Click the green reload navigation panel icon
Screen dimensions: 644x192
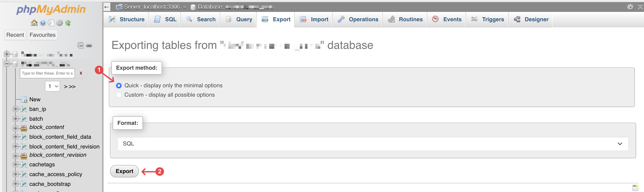pos(68,23)
